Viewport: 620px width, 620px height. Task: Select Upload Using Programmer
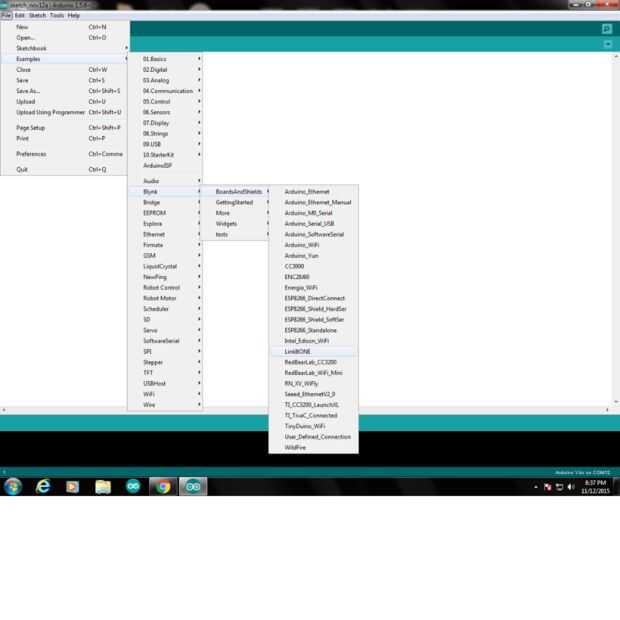[64, 112]
